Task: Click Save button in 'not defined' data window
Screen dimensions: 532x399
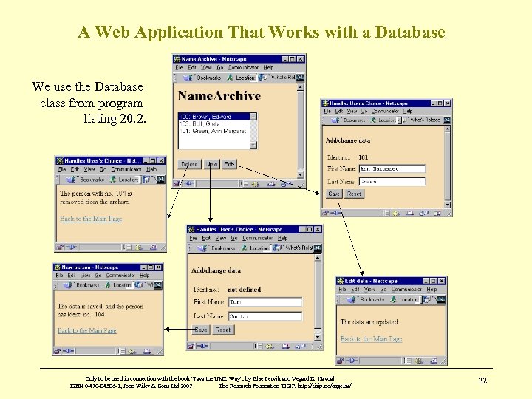Action: pos(200,330)
